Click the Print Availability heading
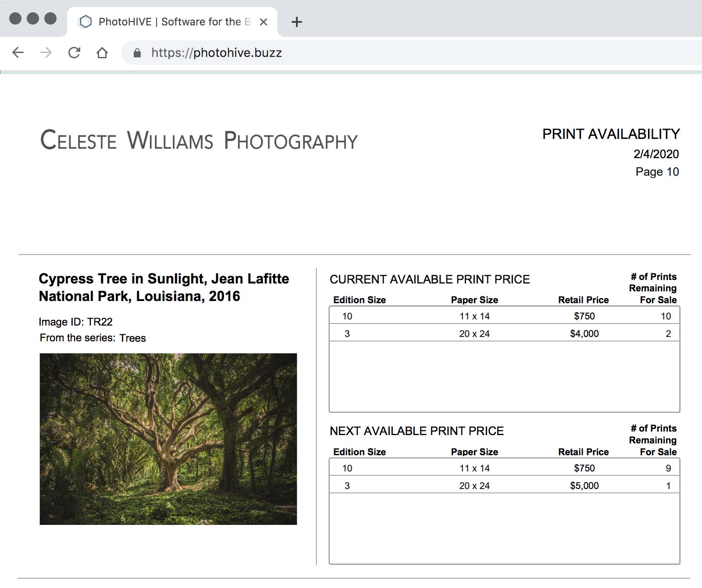 [611, 134]
